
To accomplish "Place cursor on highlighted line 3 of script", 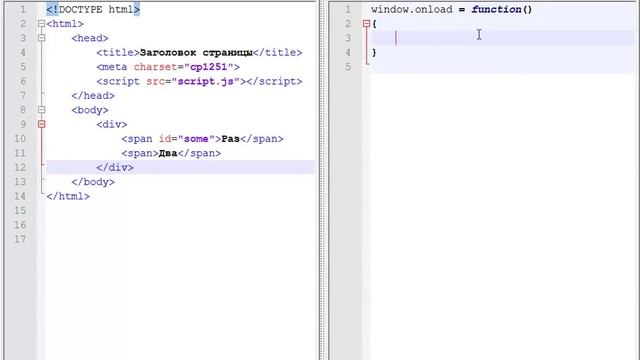I will 503,38.
